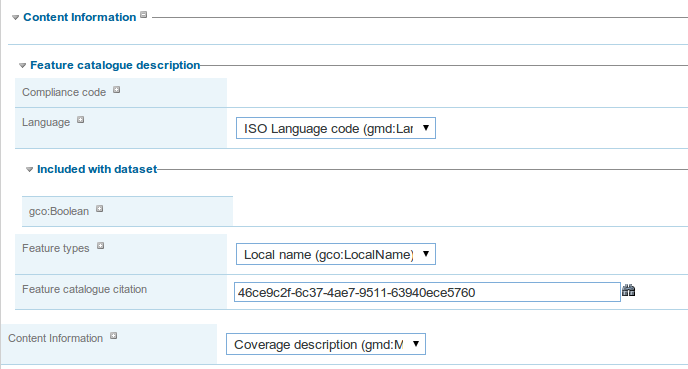Click the plus icon next to Language
This screenshot has height=369, width=688.
point(80,120)
